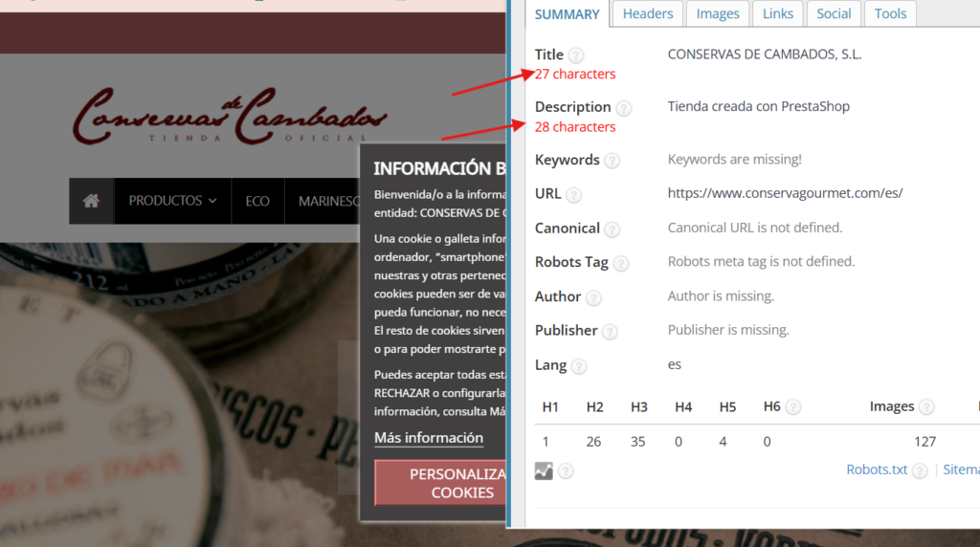The image size is (980, 547).
Task: Open the help icon next to Publisher
Action: 610,332
